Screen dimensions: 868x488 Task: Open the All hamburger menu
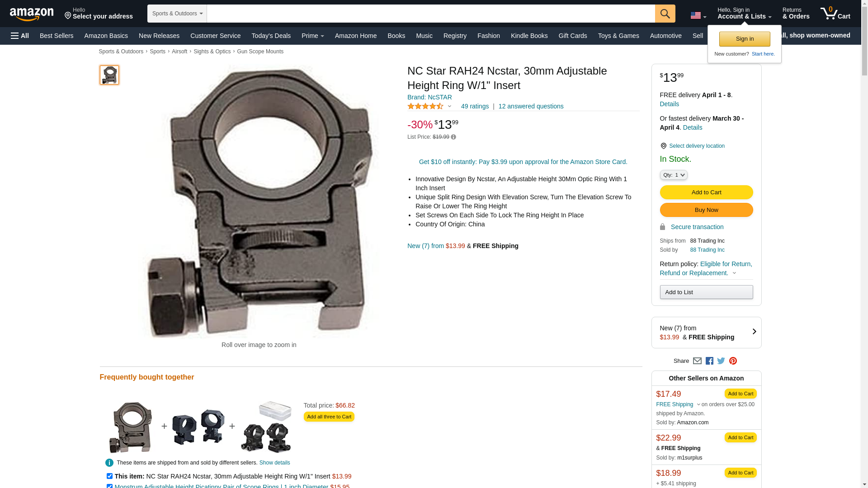pos(20,36)
